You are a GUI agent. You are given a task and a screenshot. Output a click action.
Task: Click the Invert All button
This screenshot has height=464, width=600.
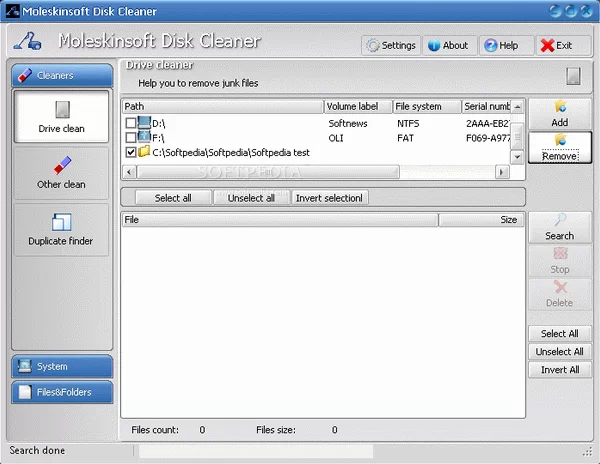[x=560, y=370]
